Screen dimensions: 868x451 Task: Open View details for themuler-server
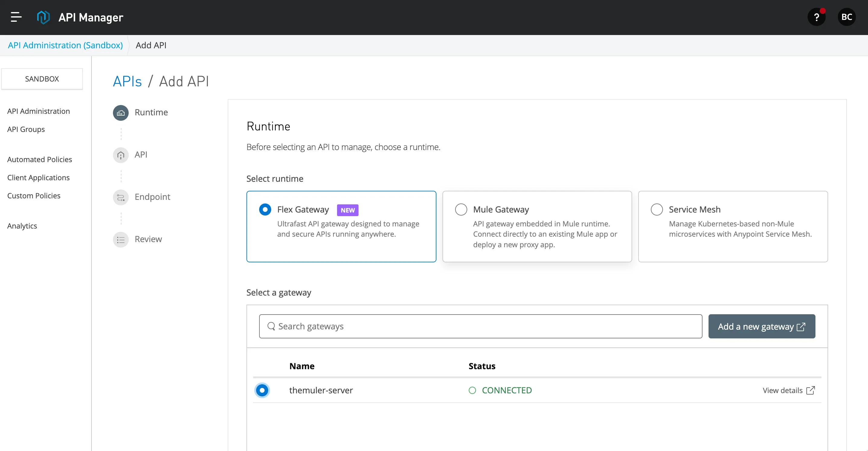(x=789, y=390)
